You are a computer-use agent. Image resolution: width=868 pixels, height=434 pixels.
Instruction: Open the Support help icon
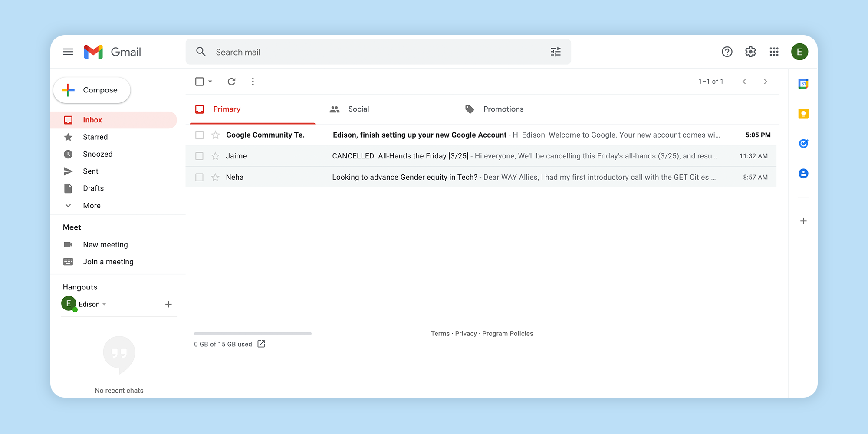tap(727, 52)
